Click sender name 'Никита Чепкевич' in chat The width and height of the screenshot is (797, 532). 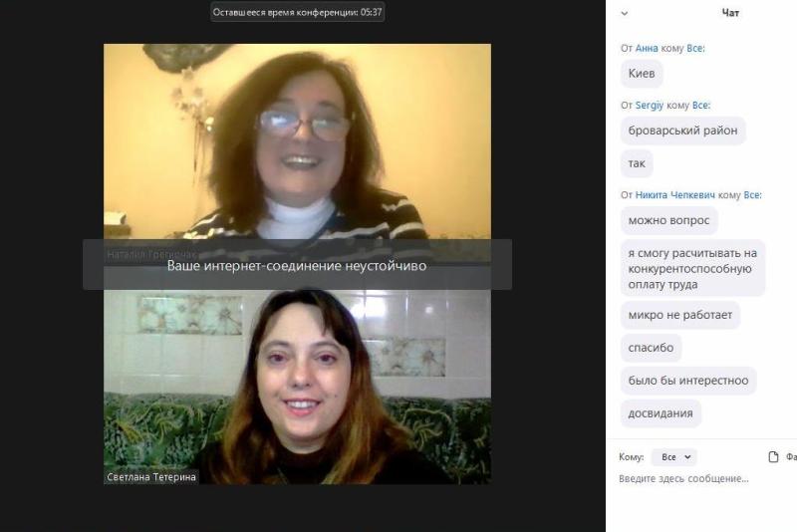coord(675,195)
